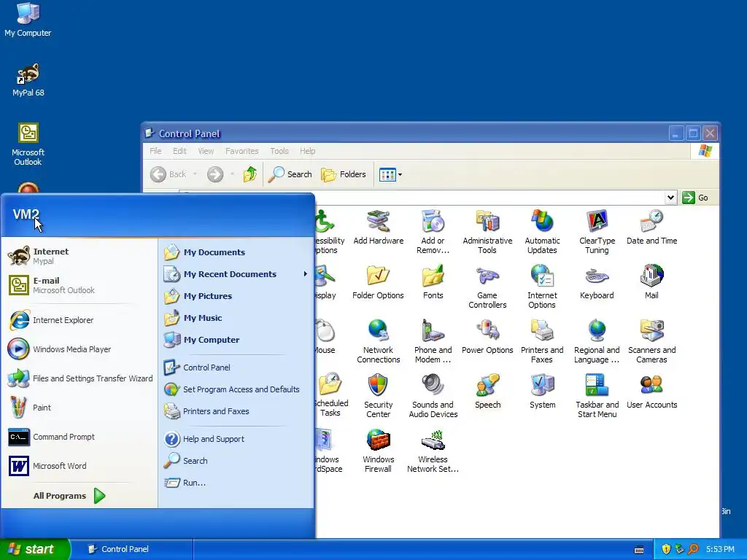Open the Views dropdown in toolbar
Screen dimensions: 747x560
391,174
